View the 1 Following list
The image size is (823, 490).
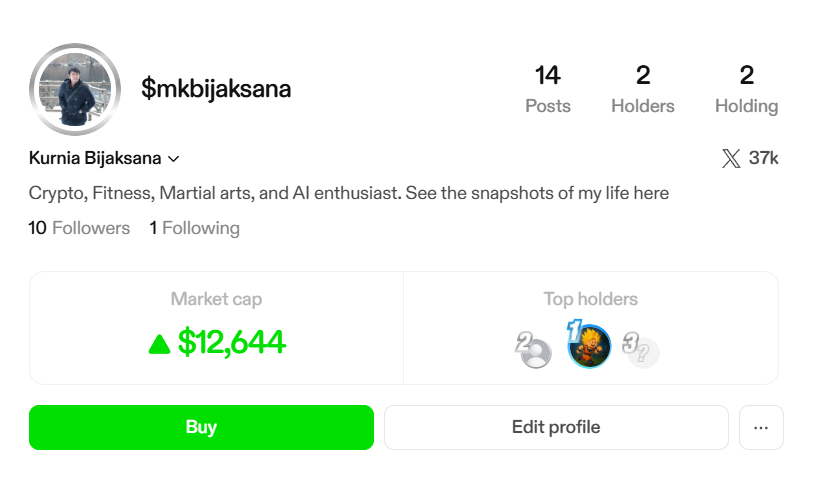point(194,228)
